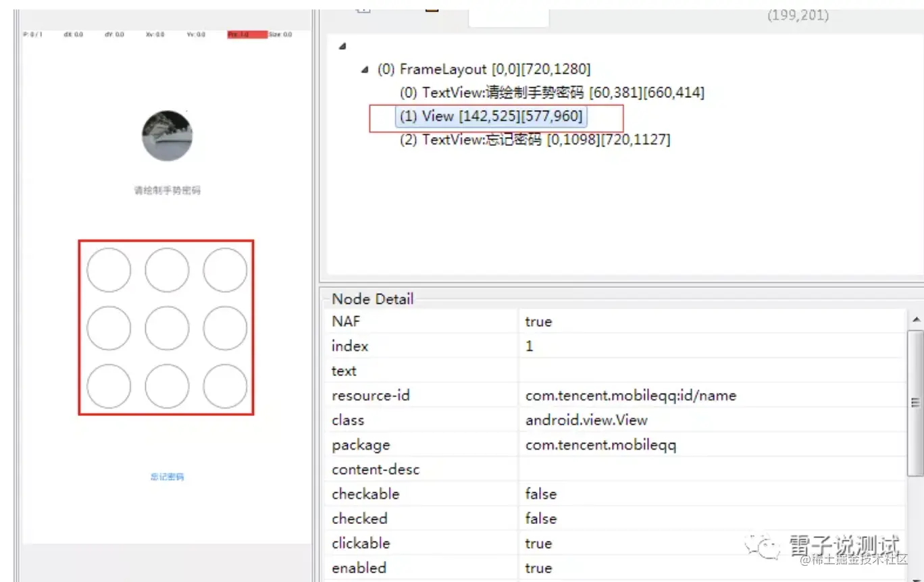Select the TextView:忘记密码 tree node
The height and width of the screenshot is (582, 924).
tap(535, 140)
